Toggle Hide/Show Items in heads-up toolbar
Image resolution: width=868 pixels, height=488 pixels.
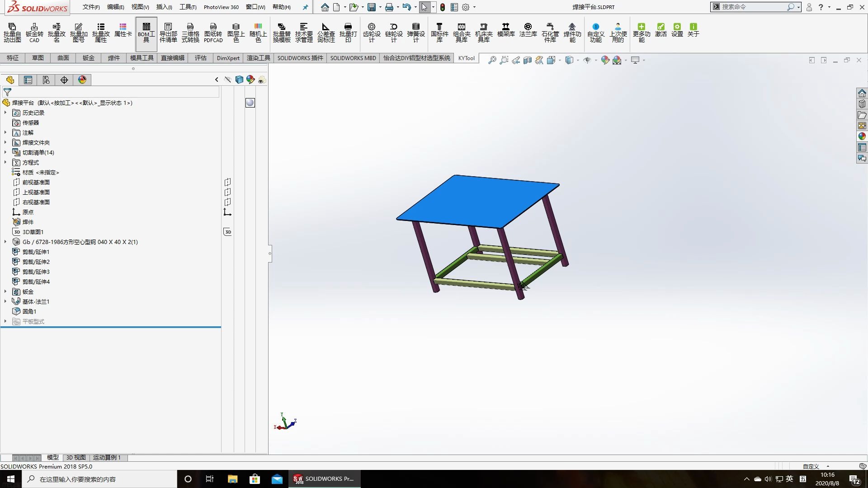588,60
